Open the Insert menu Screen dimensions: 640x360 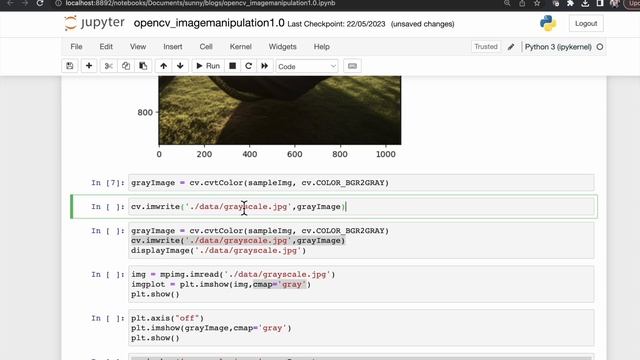click(x=173, y=47)
